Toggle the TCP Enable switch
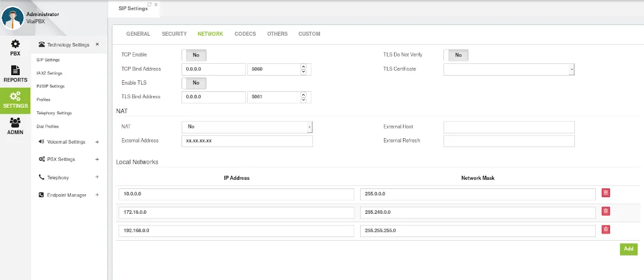This screenshot has width=644, height=280. (194, 55)
